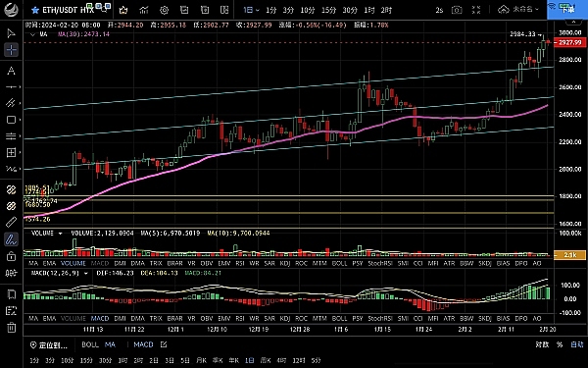Screen dimensions: 588x368
Task: Toggle the percent scale option
Action: (560, 344)
